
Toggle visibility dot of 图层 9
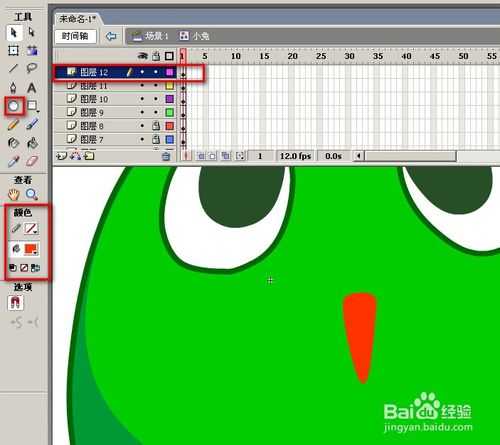tap(142, 112)
